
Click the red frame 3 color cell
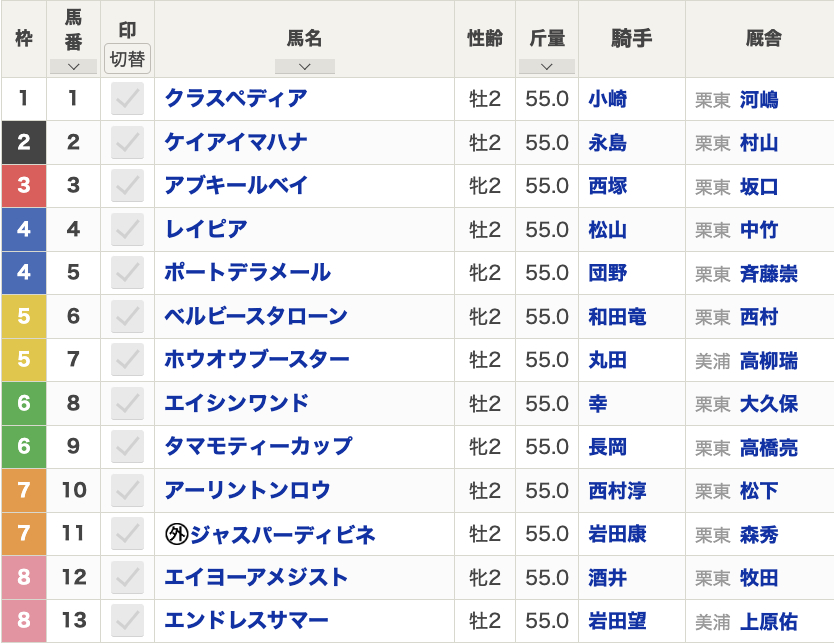(23, 186)
